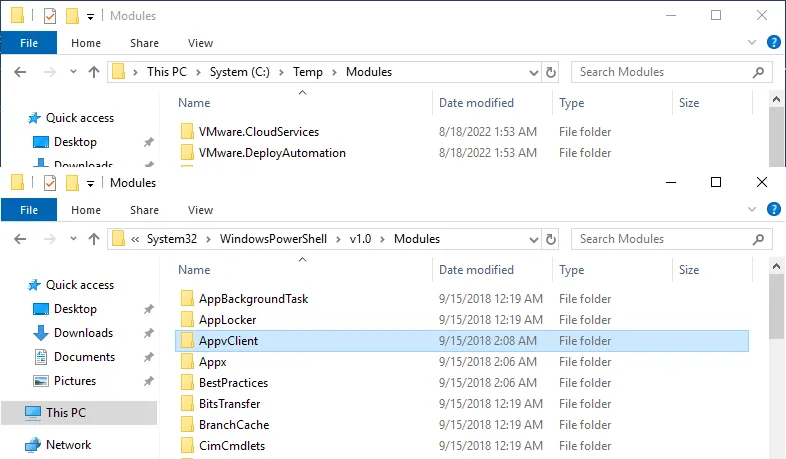Click Up arrow in the Temp Modules window
The height and width of the screenshot is (459, 786).
(x=94, y=72)
